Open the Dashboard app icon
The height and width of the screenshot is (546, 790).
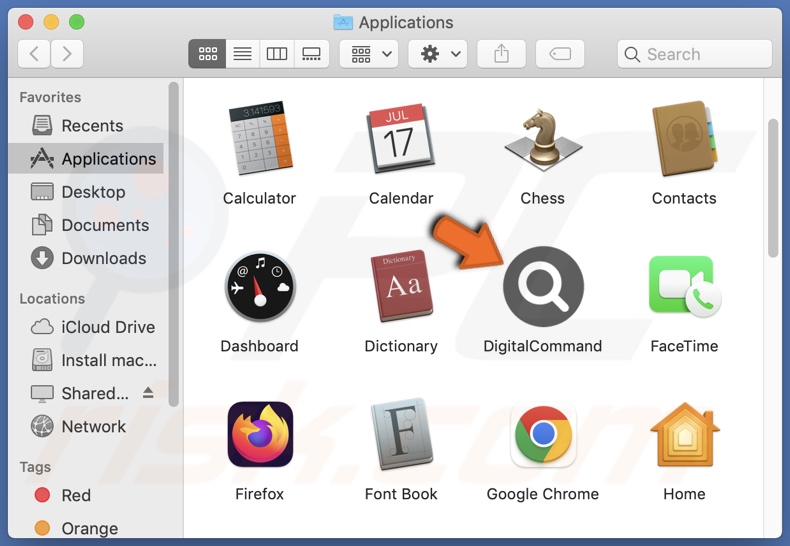pyautogui.click(x=260, y=287)
